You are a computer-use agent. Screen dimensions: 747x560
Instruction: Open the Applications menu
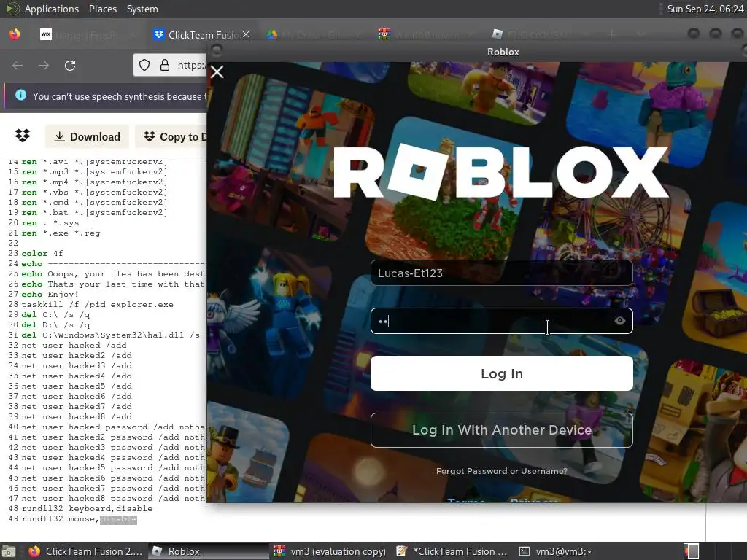52,9
